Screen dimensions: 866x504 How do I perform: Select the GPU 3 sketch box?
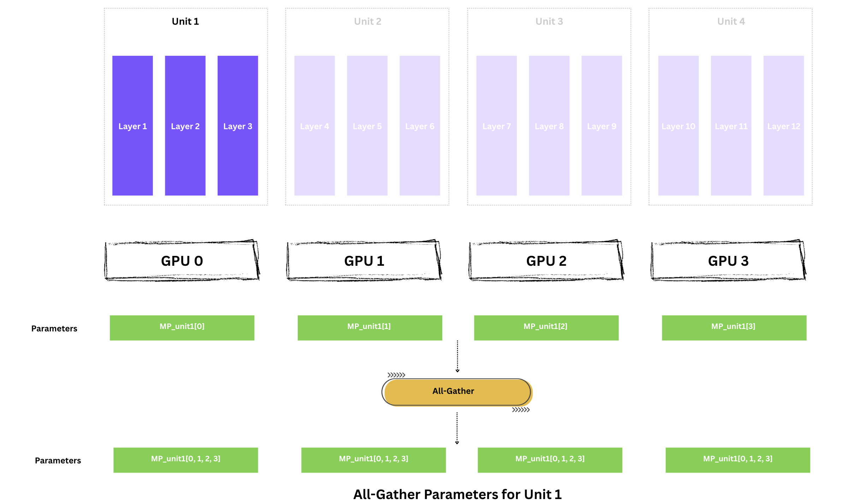728,261
